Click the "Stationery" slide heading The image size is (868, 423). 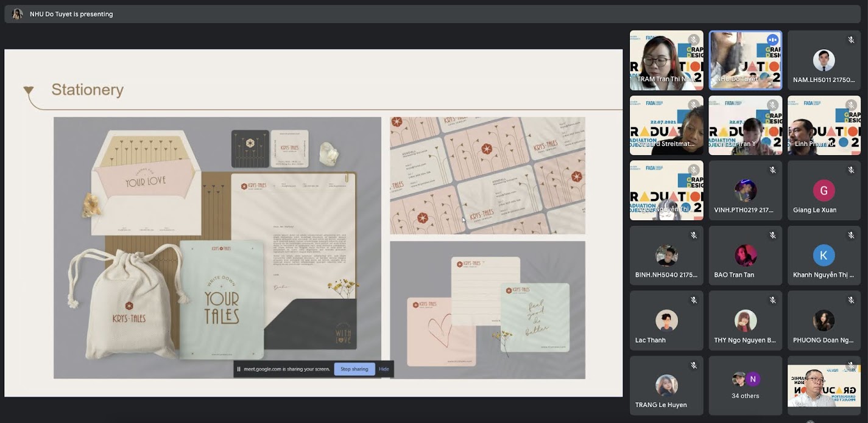[87, 90]
